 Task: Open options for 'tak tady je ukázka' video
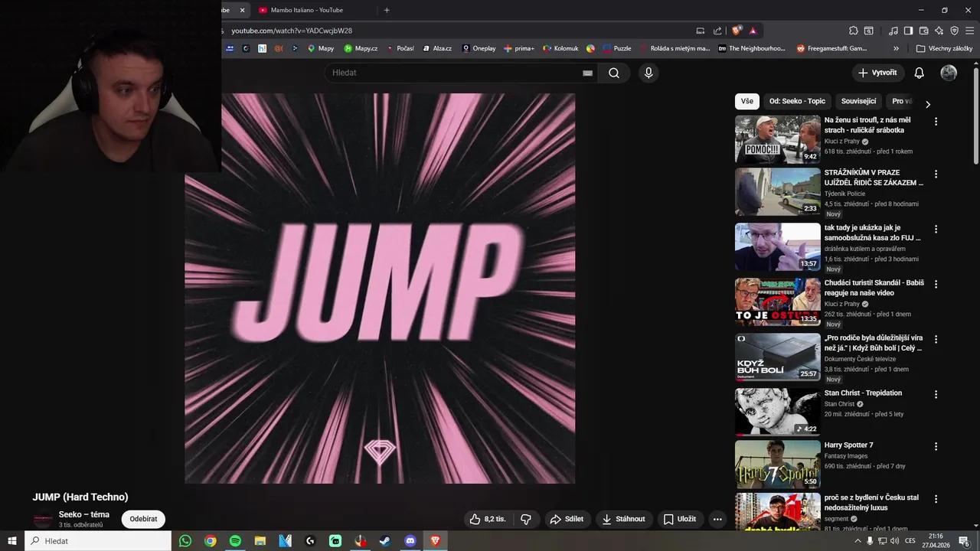[x=936, y=229]
